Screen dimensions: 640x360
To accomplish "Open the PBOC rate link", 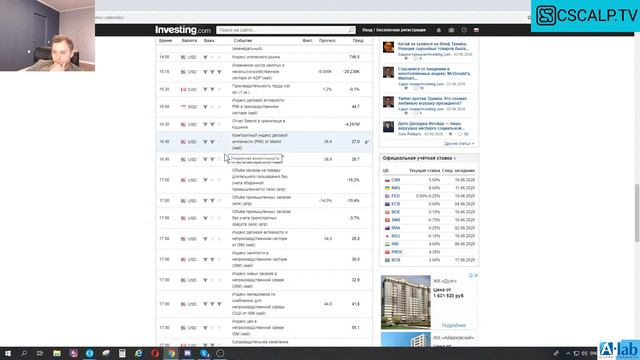I will pyautogui.click(x=397, y=252).
